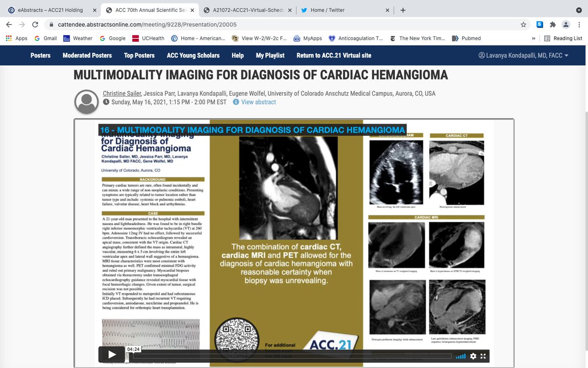Open View abstract link
The width and height of the screenshot is (588, 368).
(259, 102)
